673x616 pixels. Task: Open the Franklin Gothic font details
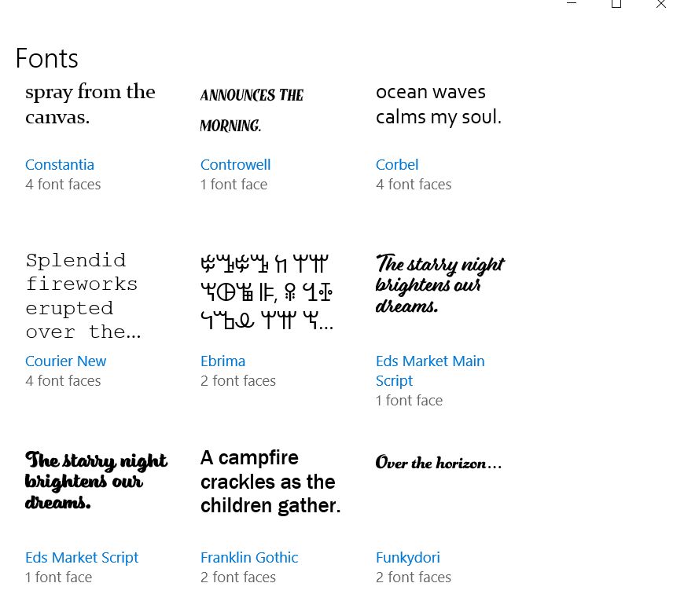pyautogui.click(x=249, y=557)
